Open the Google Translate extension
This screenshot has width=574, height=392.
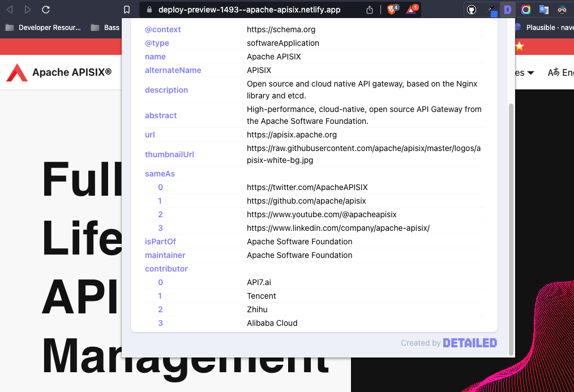click(543, 10)
